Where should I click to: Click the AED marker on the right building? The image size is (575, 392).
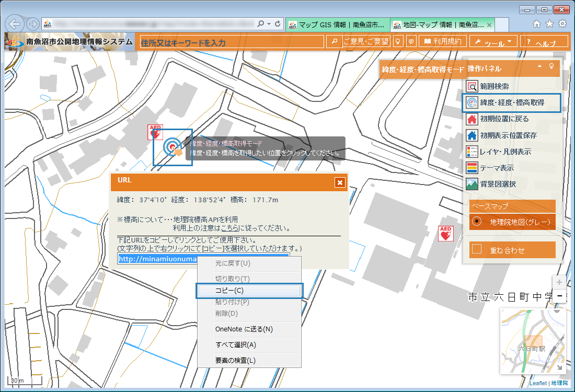point(446,234)
